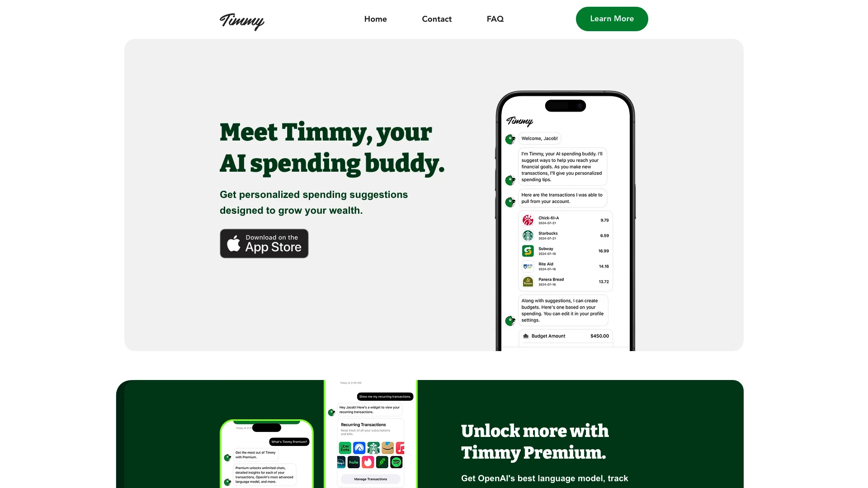Click the Starbucks transaction icon
This screenshot has height=488, width=868.
(527, 235)
